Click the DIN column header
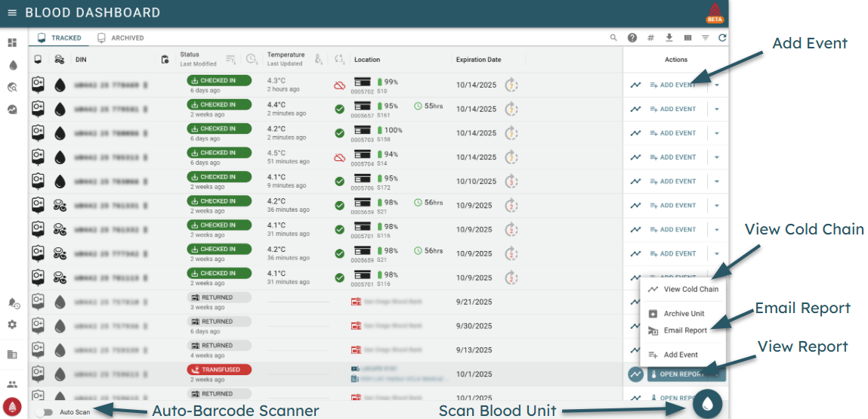This screenshot has height=419, width=868. point(81,59)
